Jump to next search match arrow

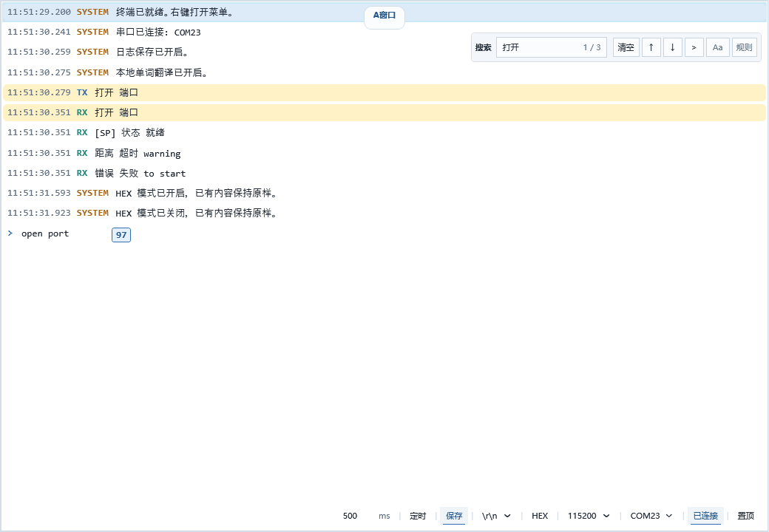pyautogui.click(x=672, y=47)
